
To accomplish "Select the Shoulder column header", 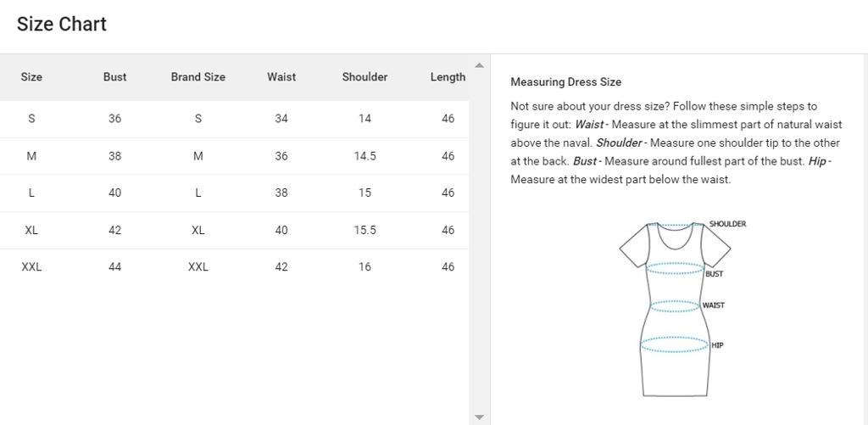I will click(364, 77).
